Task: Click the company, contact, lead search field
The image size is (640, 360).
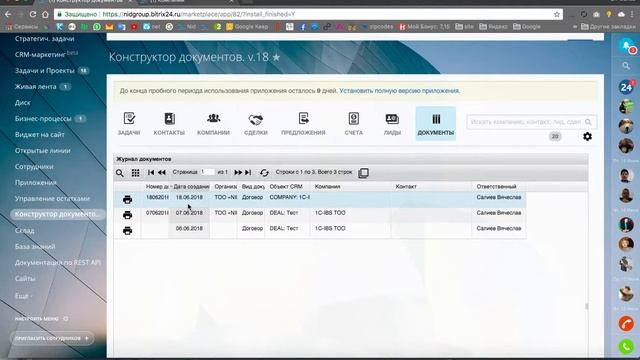Action: 531,122
